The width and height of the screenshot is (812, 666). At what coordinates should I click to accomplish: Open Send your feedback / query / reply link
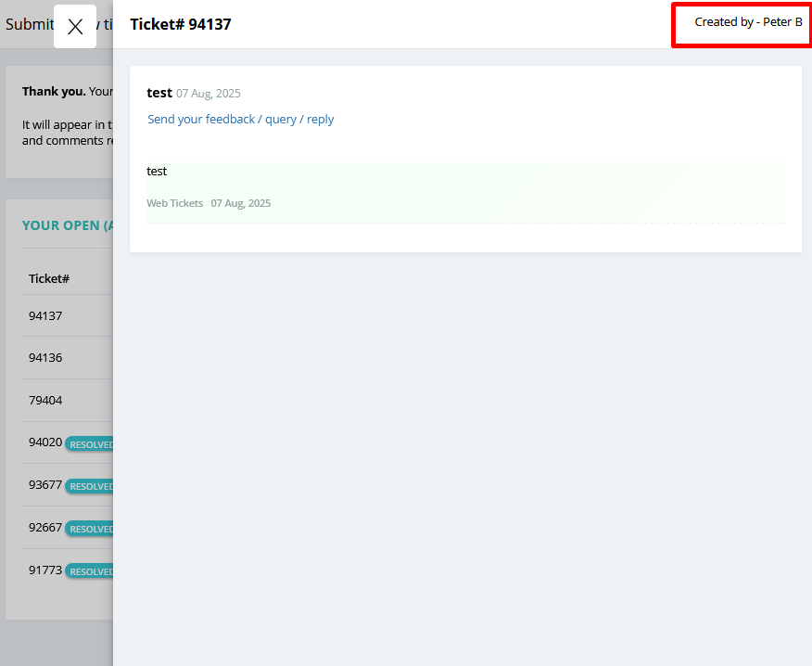[x=240, y=120]
